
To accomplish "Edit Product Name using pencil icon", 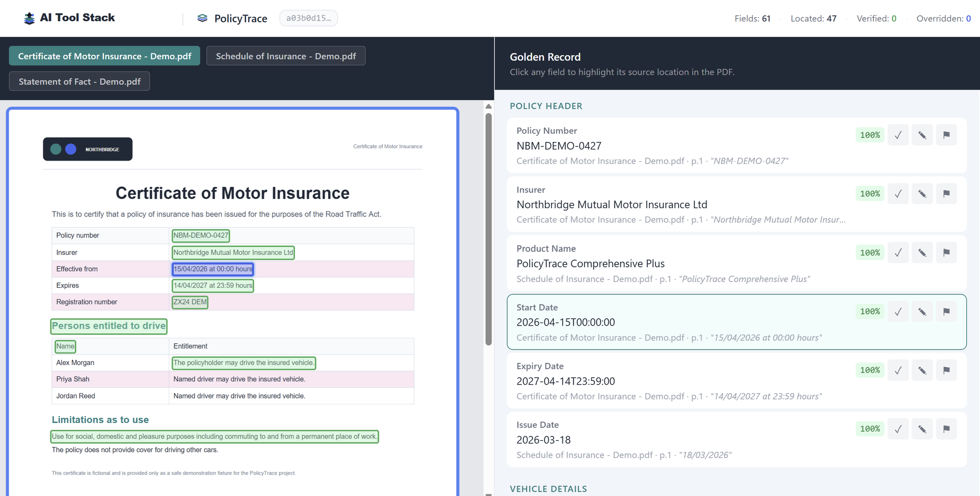I will coord(922,253).
